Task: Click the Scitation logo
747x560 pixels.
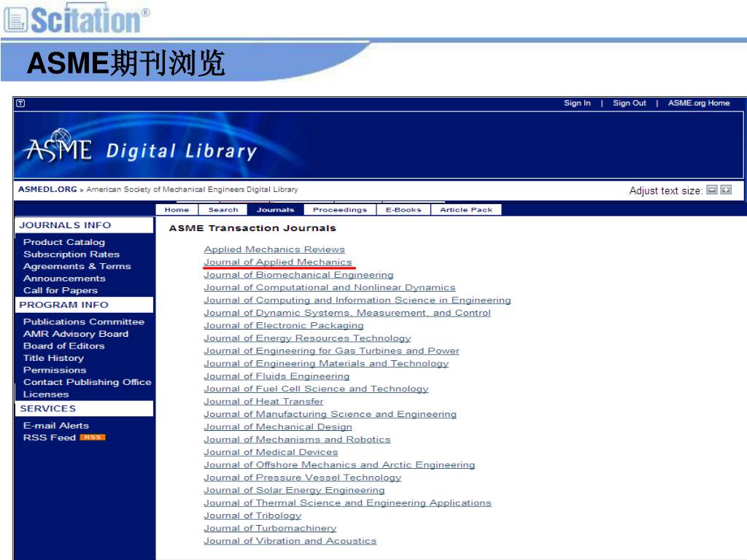Action: coord(76,18)
